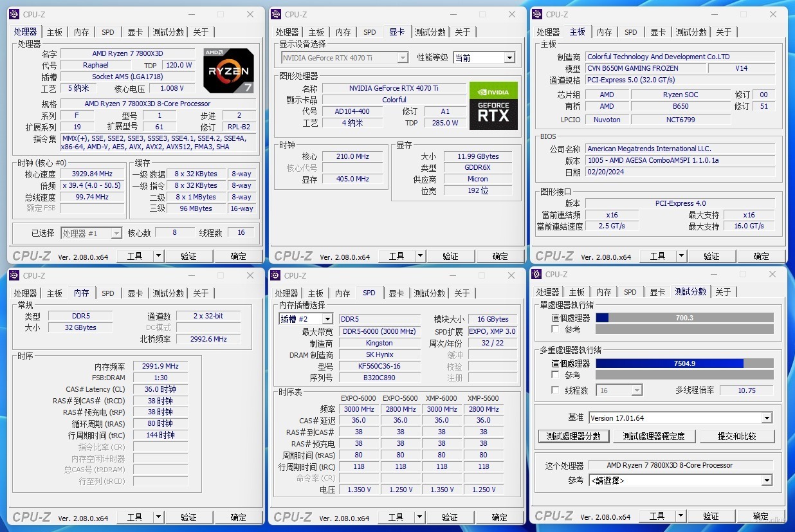Viewport: 795px width, 532px height.
Task: Click the GDDR6X memory type field
Action: click(x=478, y=168)
